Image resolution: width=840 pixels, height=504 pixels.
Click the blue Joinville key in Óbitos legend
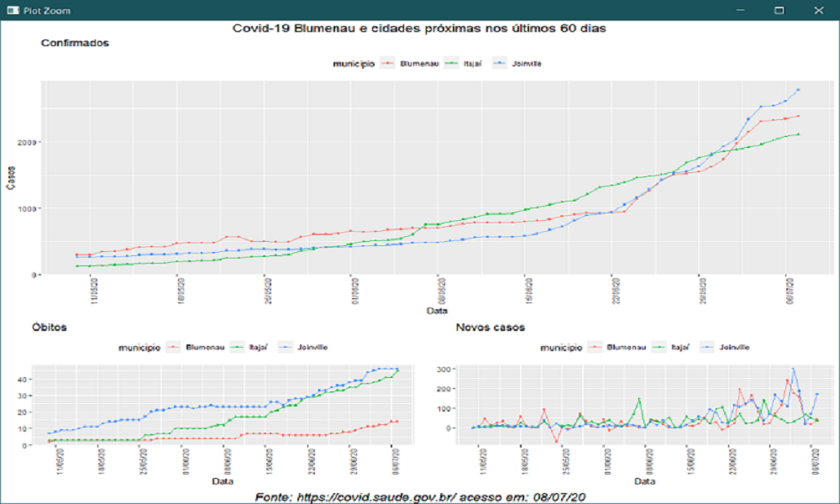(286, 347)
